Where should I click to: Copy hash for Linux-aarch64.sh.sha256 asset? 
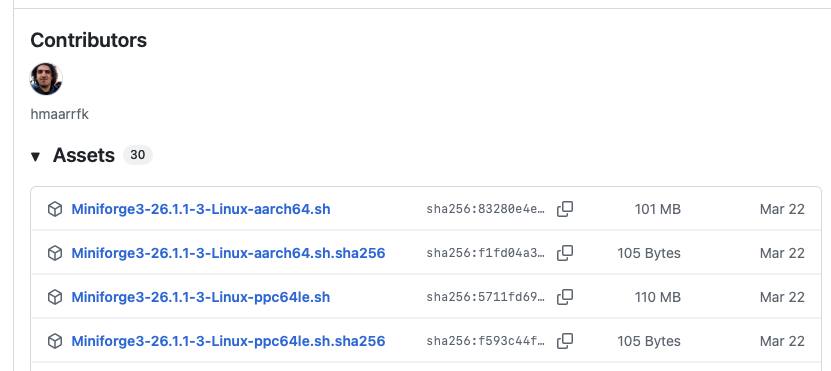click(565, 253)
